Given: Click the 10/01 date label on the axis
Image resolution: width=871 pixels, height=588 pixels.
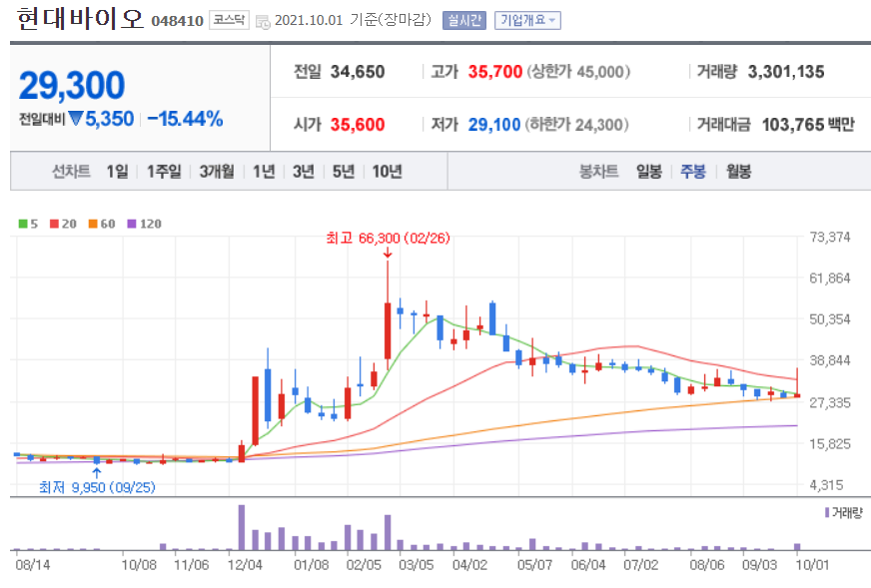Looking at the screenshot, I should coord(812,565).
